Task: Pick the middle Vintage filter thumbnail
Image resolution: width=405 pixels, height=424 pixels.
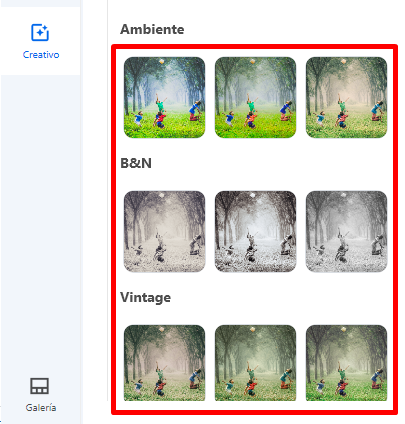Action: click(x=255, y=363)
